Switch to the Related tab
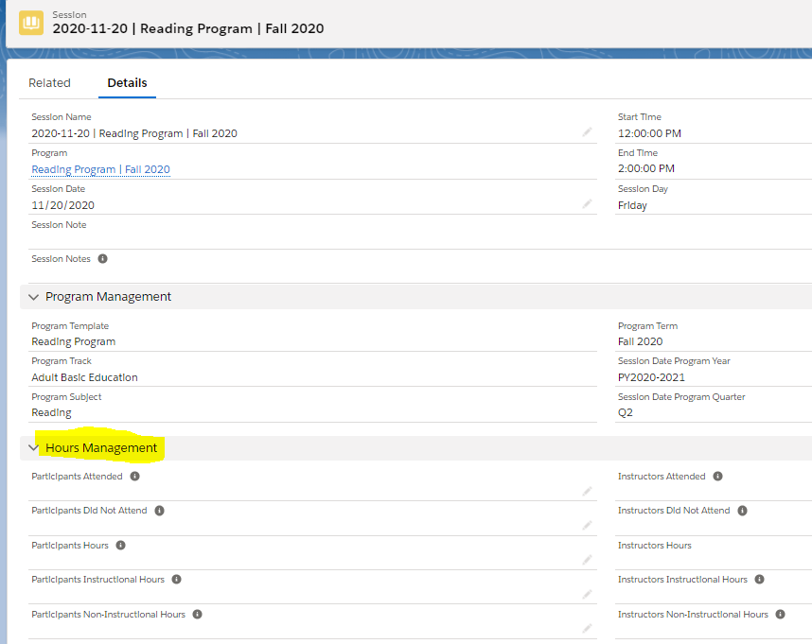 coord(49,83)
